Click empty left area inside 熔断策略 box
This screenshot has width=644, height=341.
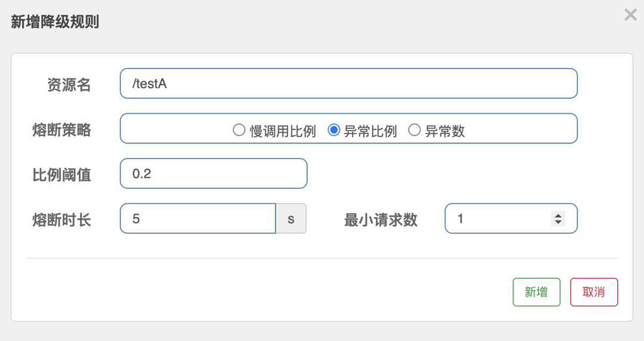tap(173, 129)
